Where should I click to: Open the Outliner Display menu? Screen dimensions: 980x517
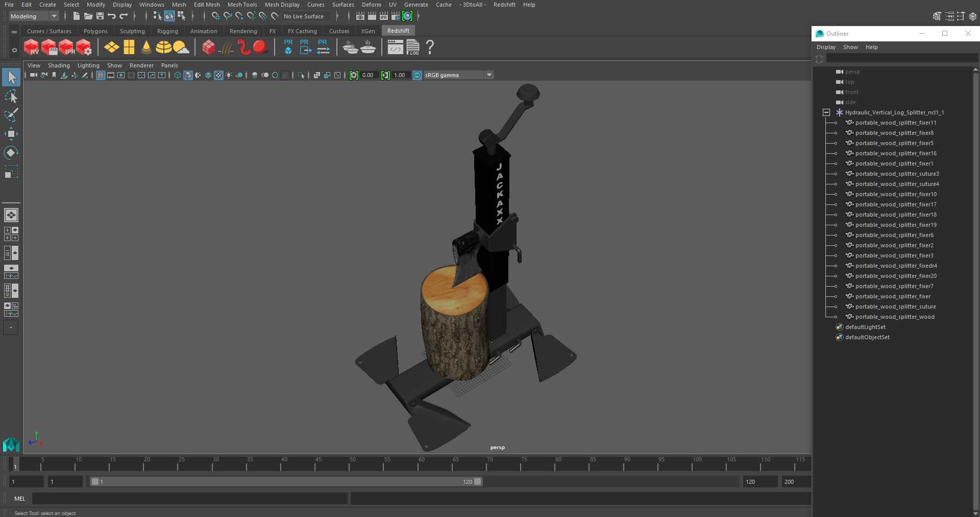(826, 47)
